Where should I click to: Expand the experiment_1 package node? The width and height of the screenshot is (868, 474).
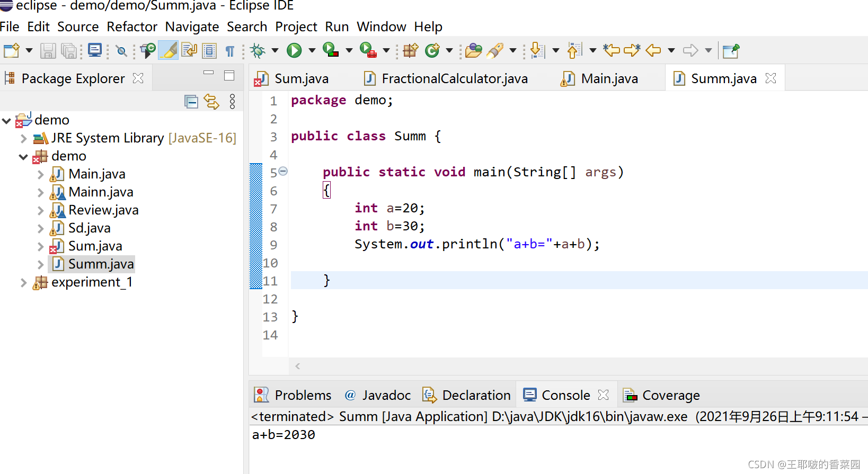tap(23, 283)
